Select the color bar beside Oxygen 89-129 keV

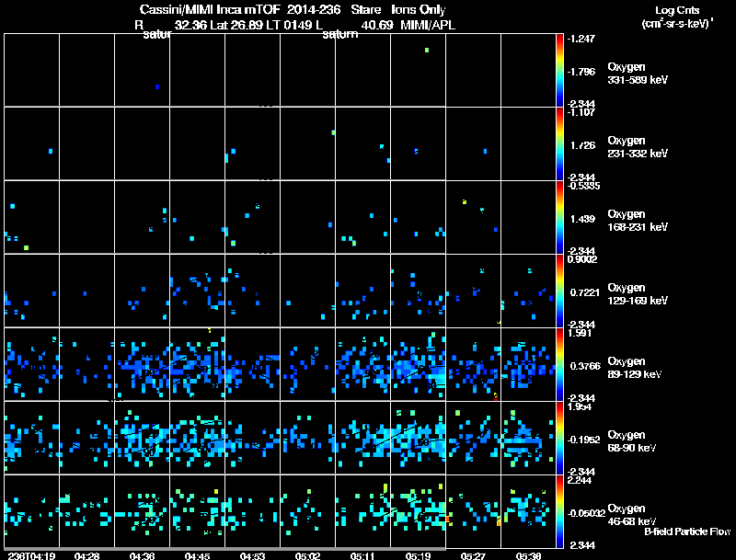pos(560,365)
